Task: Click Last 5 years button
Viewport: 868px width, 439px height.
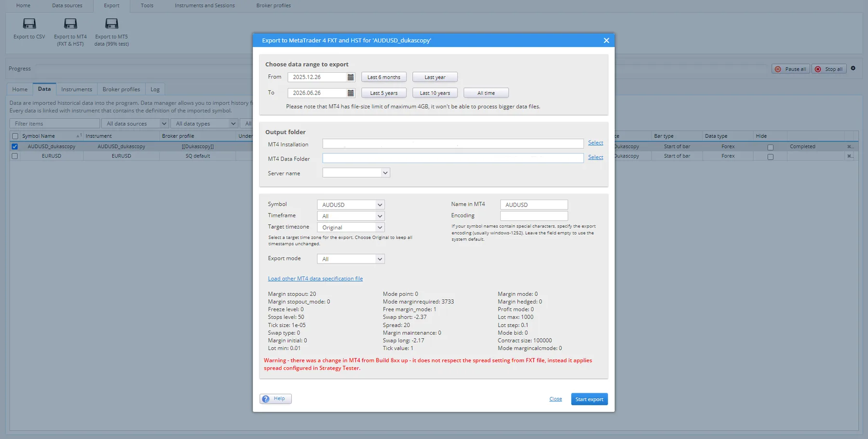Action: point(384,93)
